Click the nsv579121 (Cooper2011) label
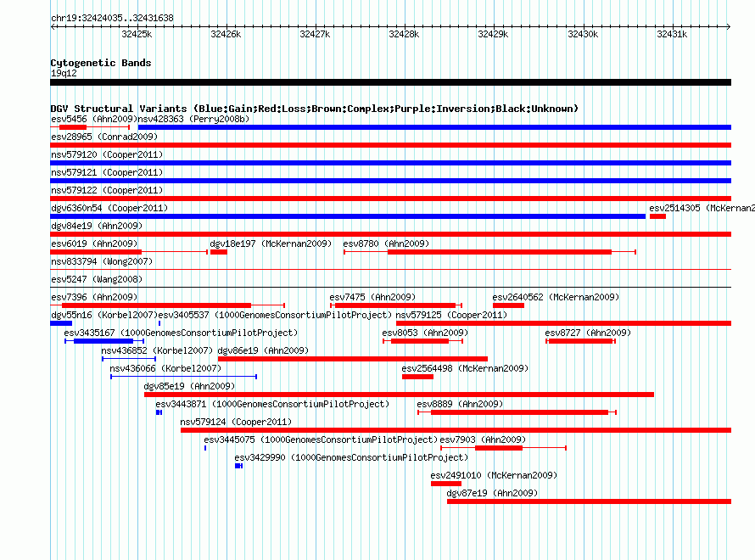Viewport: 755px width, 560px height. pyautogui.click(x=107, y=172)
